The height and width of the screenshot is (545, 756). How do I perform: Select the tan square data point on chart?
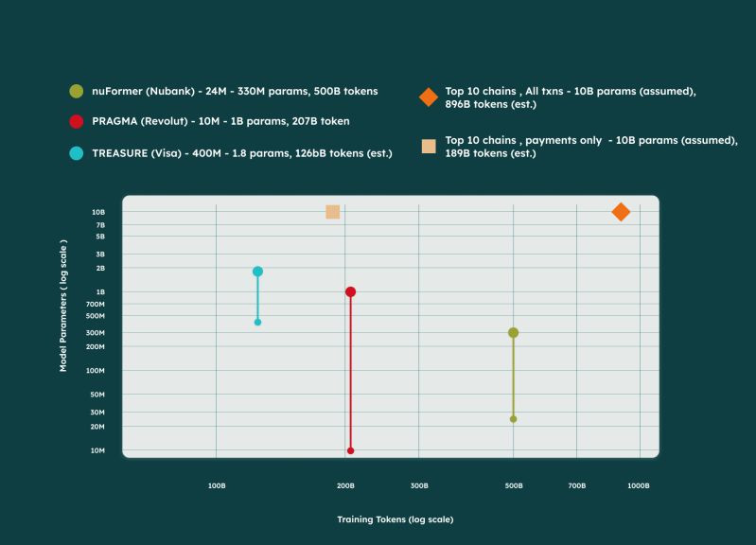333,212
